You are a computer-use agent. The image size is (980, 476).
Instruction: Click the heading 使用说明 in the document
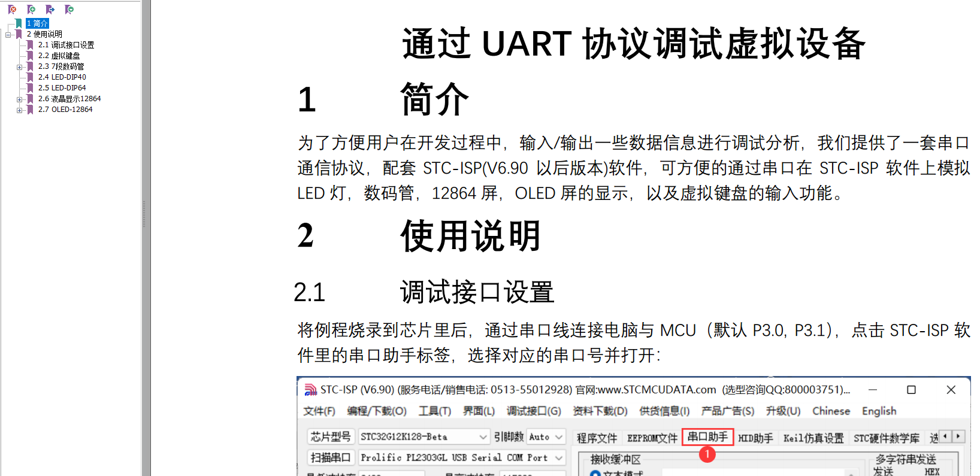tap(471, 235)
